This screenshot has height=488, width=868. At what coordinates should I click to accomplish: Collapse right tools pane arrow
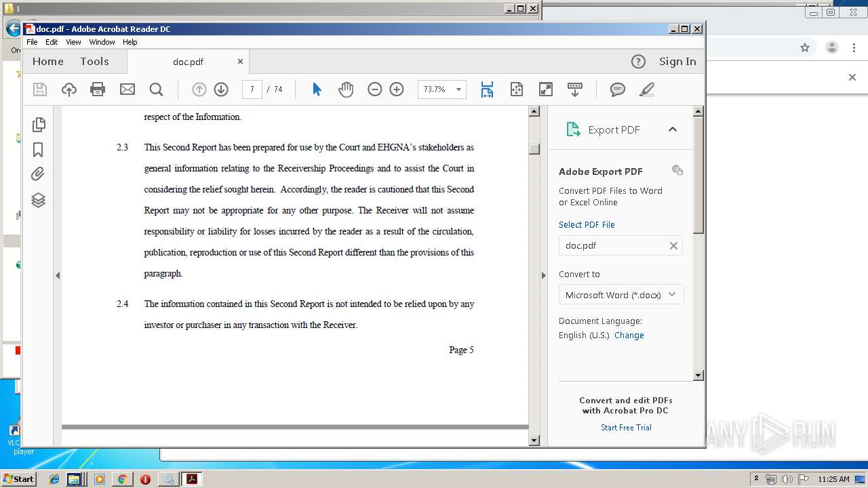543,275
